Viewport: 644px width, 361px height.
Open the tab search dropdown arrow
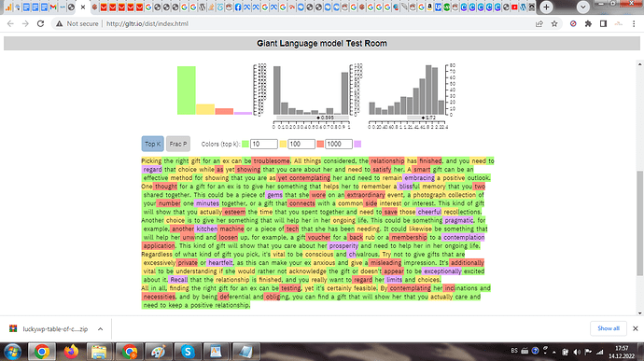582,7
